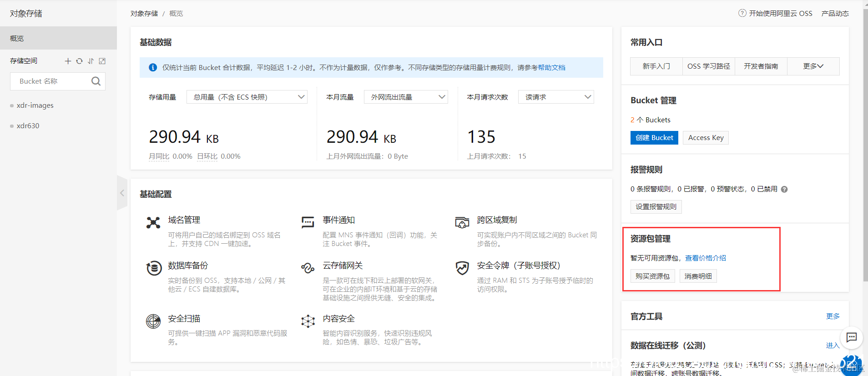Image resolution: width=868 pixels, height=376 pixels.
Task: Open the 查看价格介绍 link
Action: point(706,258)
